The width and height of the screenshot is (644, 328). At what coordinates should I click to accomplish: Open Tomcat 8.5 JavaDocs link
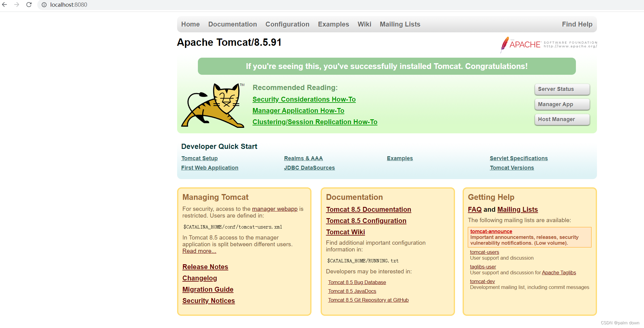point(352,291)
